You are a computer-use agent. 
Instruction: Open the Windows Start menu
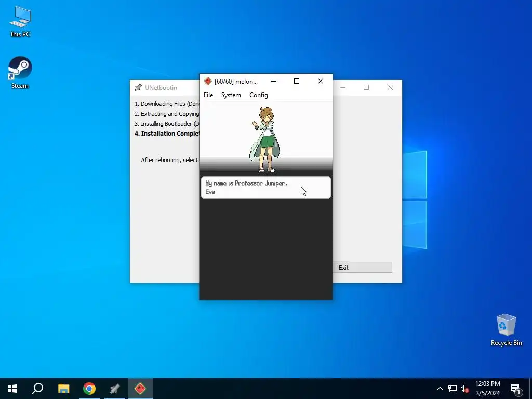point(12,389)
